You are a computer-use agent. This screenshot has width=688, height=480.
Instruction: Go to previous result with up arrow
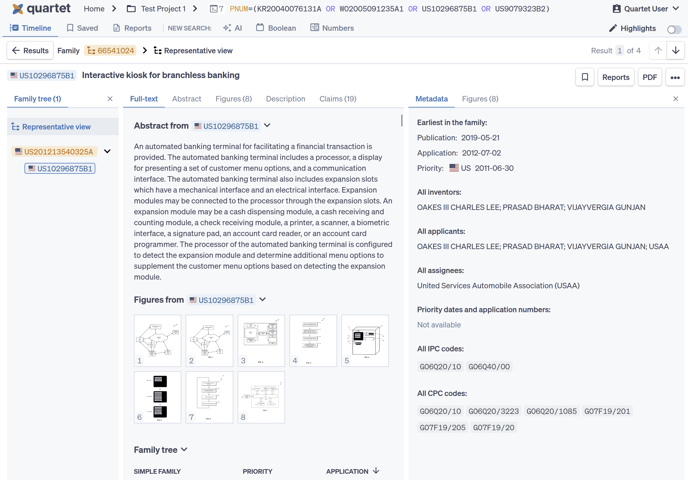tap(658, 50)
